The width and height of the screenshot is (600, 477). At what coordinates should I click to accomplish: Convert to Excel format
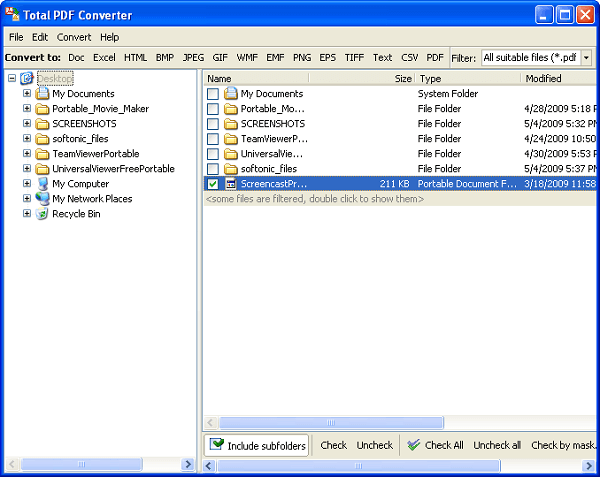point(104,58)
